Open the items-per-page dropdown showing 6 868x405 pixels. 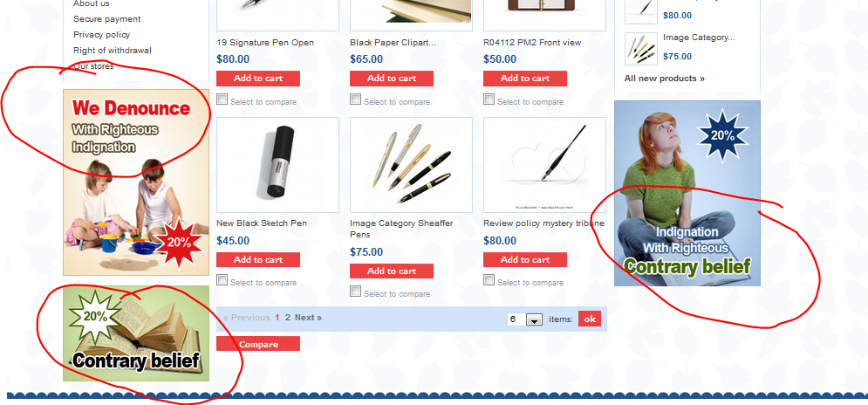coord(525,319)
